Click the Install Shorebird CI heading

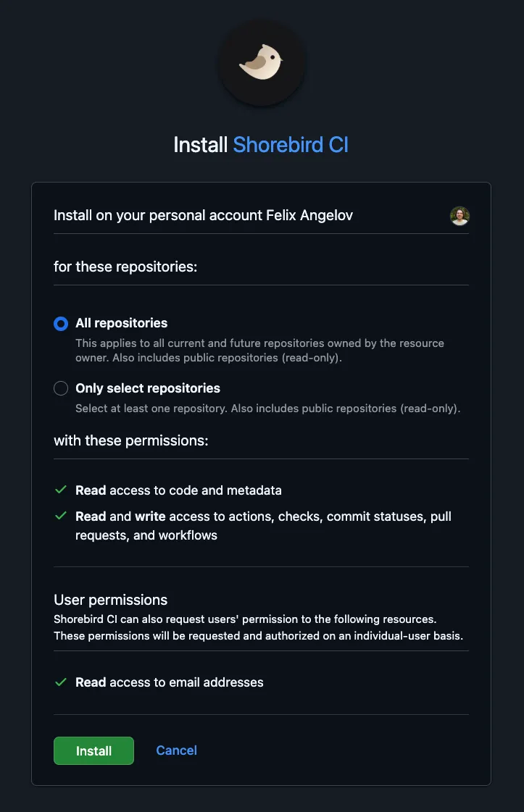pos(261,145)
